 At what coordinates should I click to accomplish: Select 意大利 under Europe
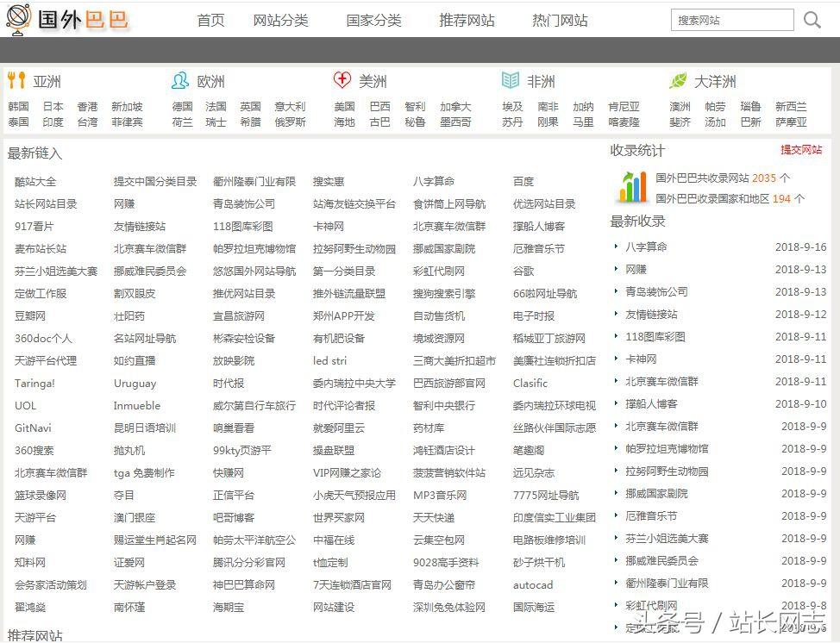coord(290,107)
